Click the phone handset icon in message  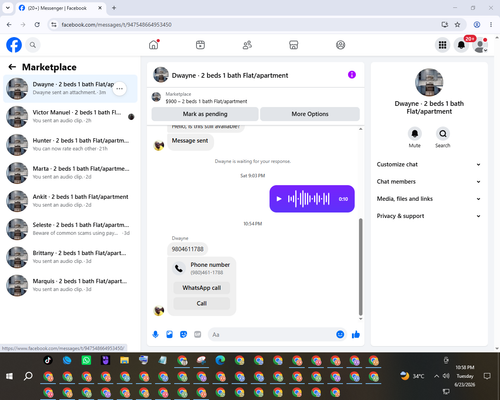point(179,268)
